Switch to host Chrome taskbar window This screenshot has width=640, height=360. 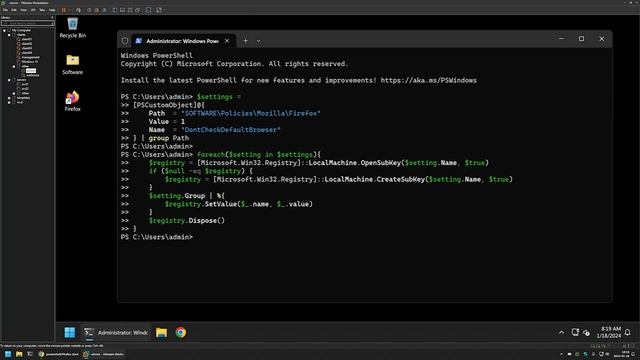tap(58, 354)
